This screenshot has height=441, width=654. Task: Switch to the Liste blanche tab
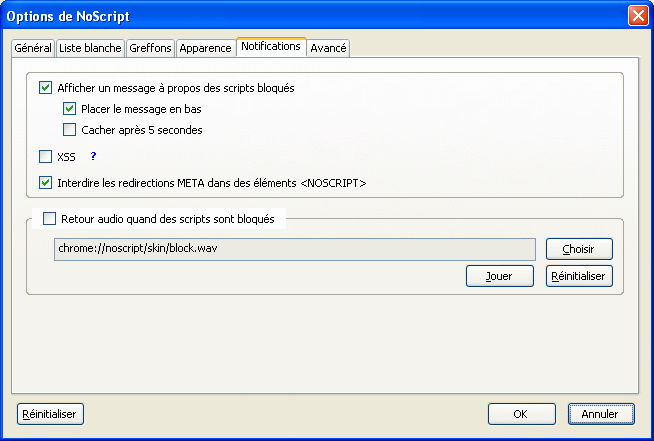(90, 48)
